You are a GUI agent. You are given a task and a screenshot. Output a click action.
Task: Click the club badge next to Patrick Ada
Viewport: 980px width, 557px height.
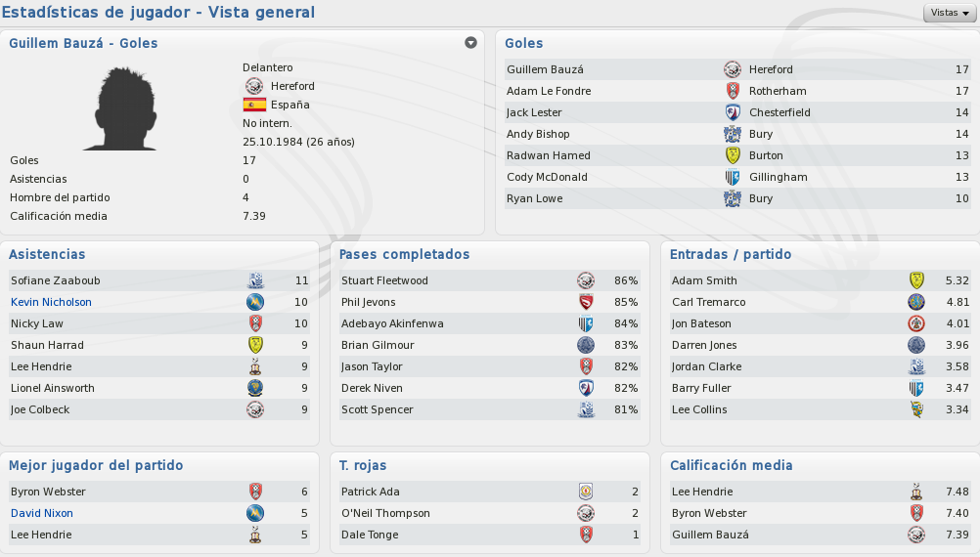586,492
